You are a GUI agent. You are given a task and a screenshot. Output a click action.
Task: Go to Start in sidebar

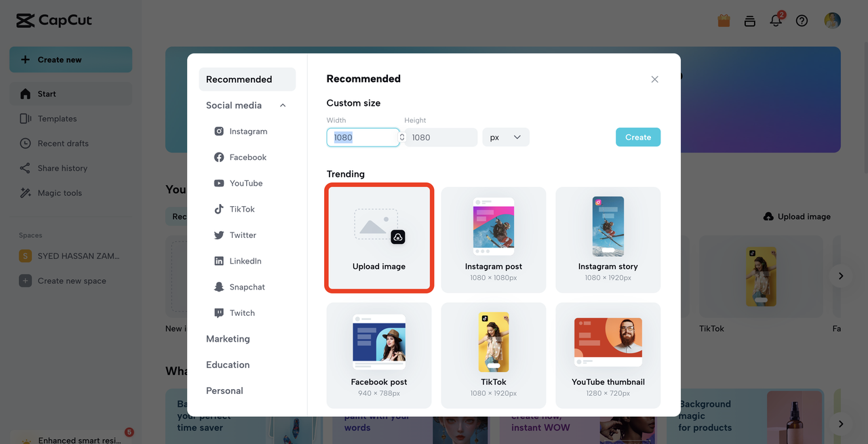71,94
